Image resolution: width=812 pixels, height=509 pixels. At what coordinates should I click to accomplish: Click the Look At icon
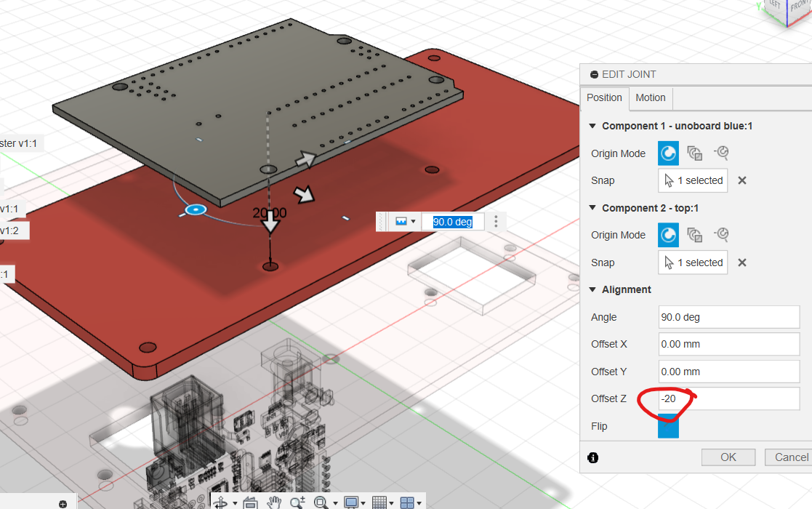coord(250,502)
